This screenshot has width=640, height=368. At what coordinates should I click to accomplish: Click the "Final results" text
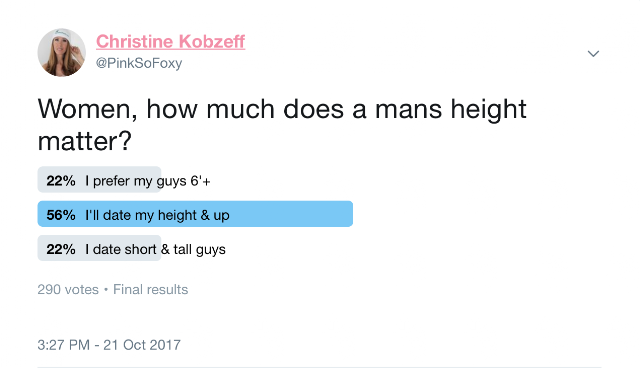tap(151, 290)
